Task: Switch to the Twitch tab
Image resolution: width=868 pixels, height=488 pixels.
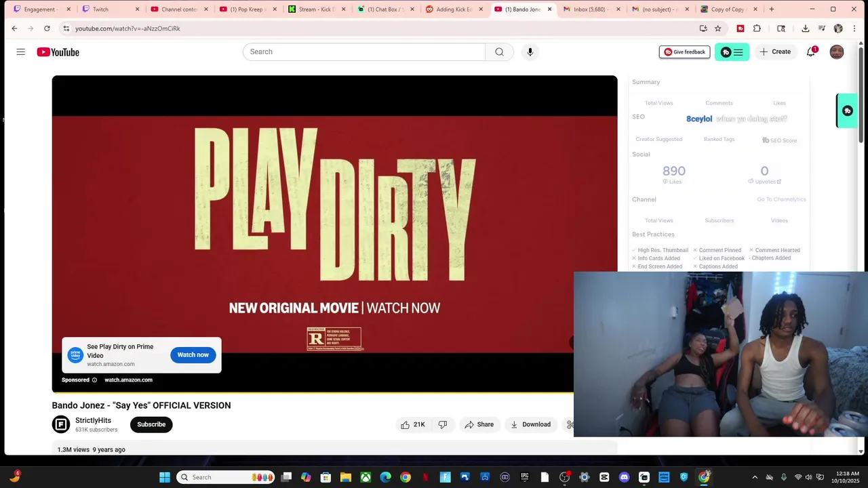Action: 108,9
